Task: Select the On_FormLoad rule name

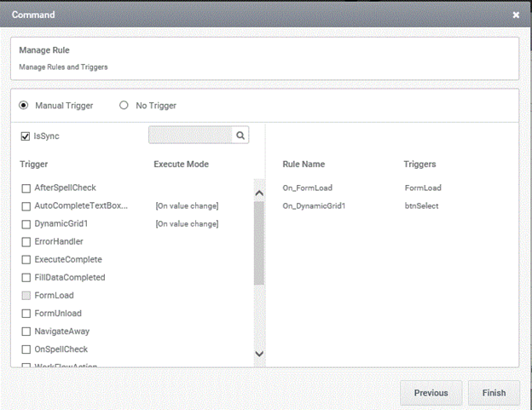Action: point(308,188)
